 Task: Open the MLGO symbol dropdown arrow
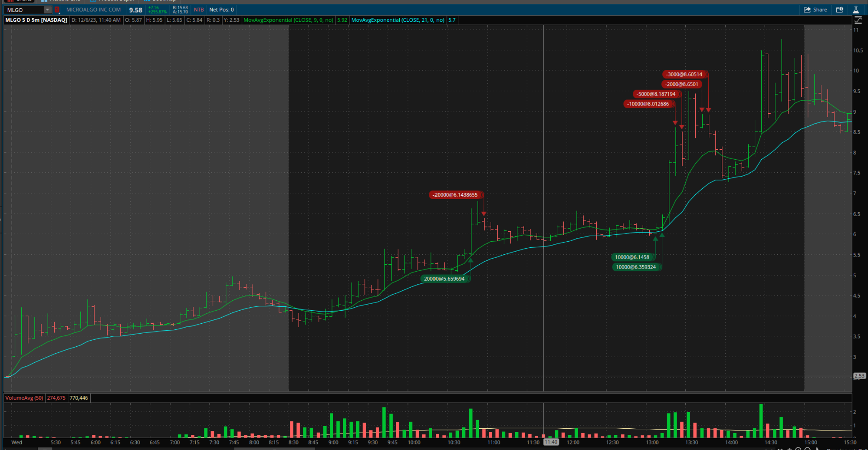pyautogui.click(x=47, y=10)
